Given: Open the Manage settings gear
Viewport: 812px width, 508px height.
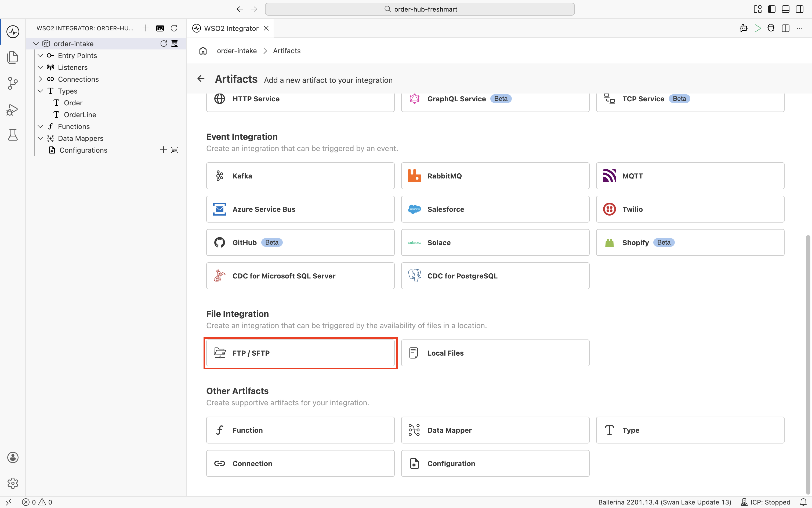Looking at the screenshot, I should (13, 483).
